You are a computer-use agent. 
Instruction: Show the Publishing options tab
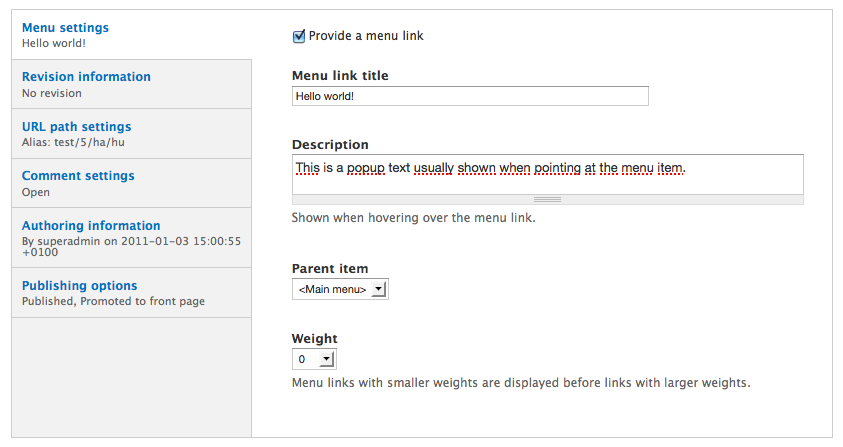click(80, 286)
